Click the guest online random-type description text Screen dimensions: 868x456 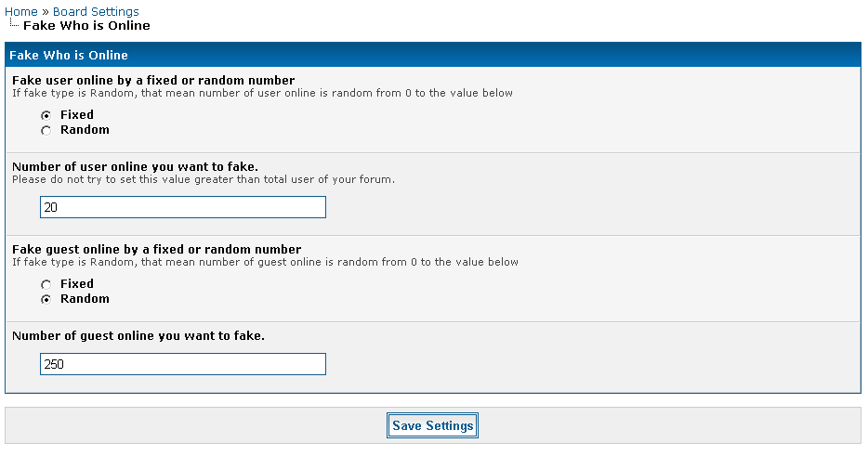click(265, 262)
